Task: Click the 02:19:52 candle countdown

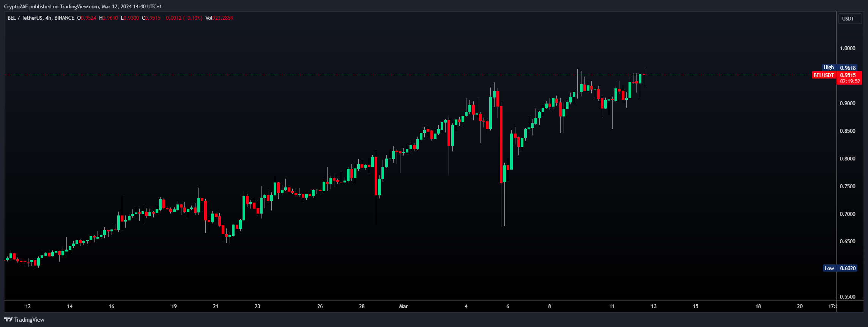Action: point(850,81)
